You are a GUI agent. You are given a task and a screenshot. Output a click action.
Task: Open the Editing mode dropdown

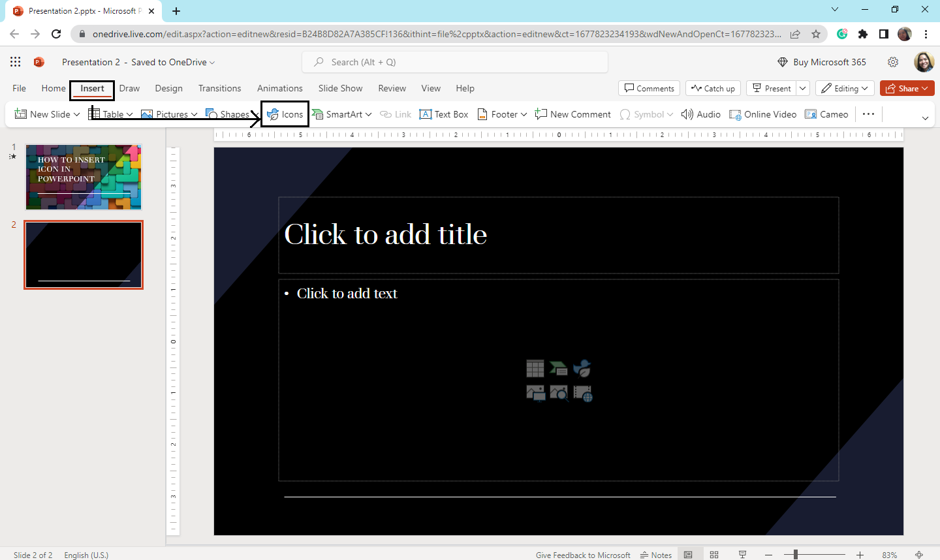click(845, 87)
